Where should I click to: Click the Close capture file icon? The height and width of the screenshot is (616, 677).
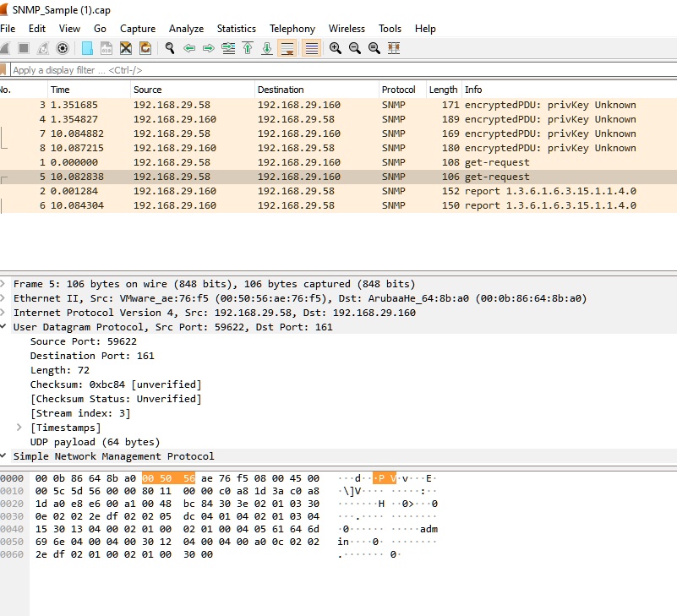click(125, 48)
